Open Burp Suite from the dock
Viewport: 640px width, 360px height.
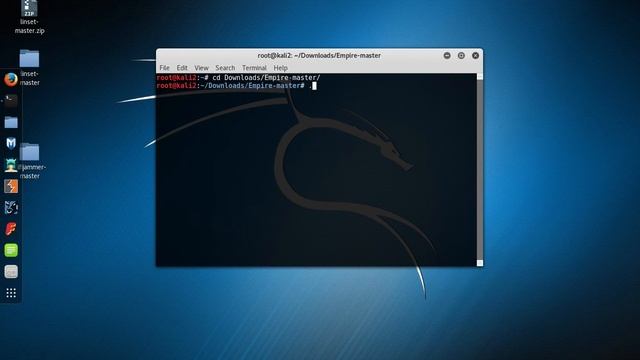(x=11, y=186)
